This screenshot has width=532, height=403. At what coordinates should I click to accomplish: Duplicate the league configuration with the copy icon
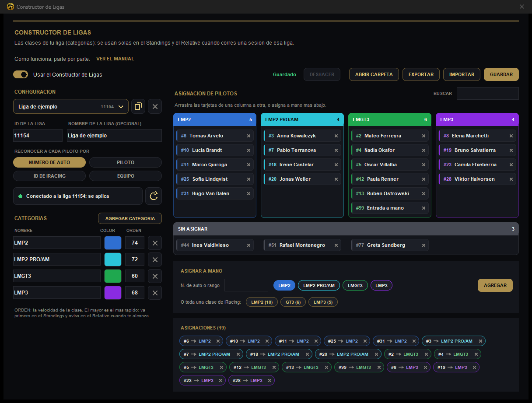coord(138,106)
